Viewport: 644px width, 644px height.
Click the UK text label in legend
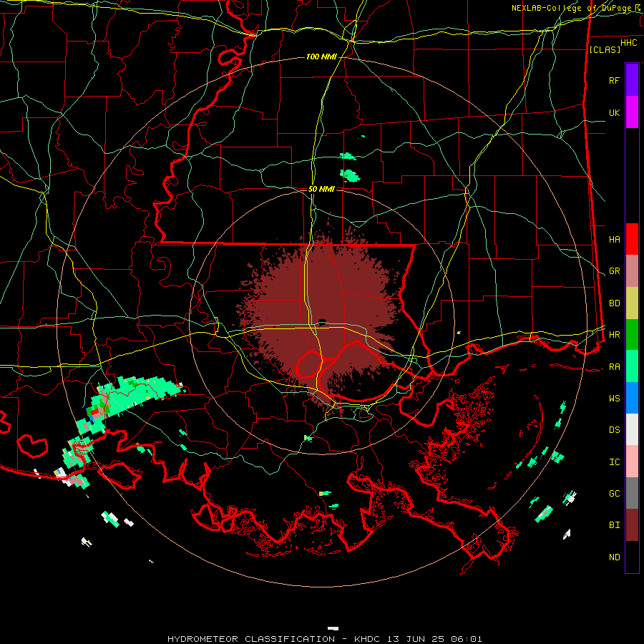[614, 112]
